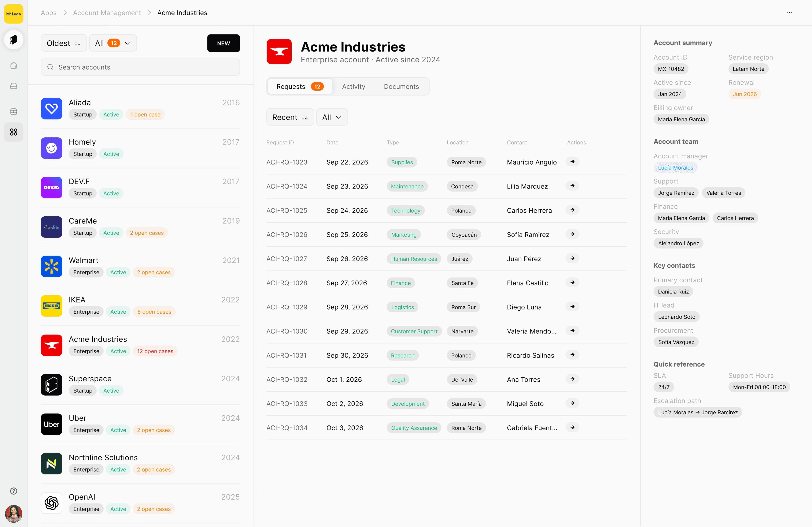This screenshot has height=527, width=812.
Task: Open the IKEA account logo
Action: [52, 306]
